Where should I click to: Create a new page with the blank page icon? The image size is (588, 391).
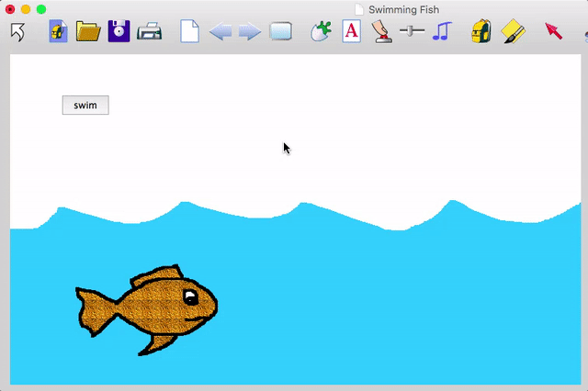click(190, 31)
